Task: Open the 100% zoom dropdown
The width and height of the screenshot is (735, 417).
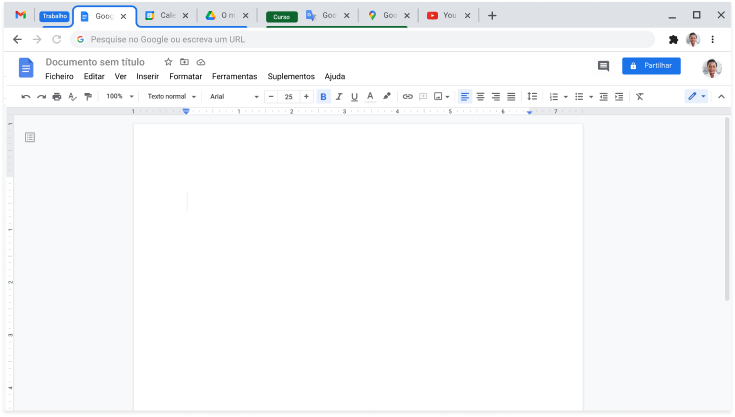Action: tap(118, 97)
